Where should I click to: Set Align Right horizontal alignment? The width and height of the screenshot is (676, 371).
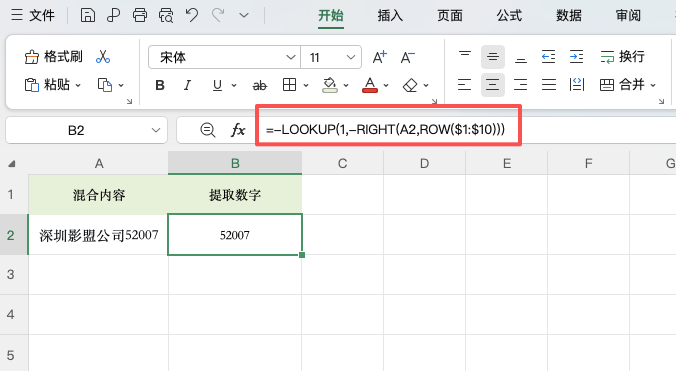[520, 85]
